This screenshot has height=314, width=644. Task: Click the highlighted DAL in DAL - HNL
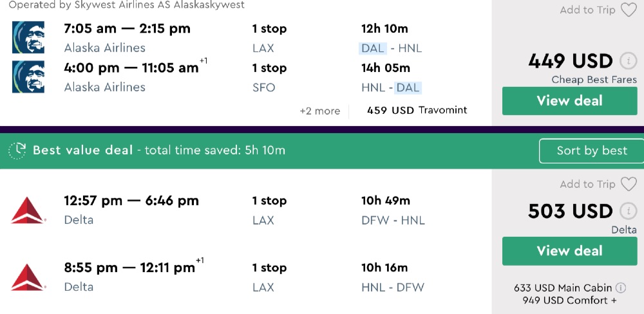click(x=373, y=48)
